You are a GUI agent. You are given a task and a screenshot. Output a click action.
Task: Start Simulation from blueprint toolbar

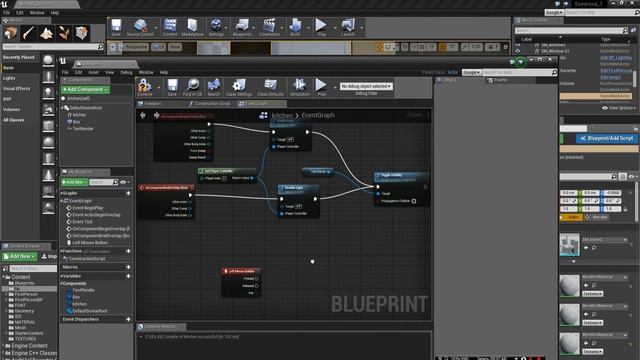(x=299, y=87)
